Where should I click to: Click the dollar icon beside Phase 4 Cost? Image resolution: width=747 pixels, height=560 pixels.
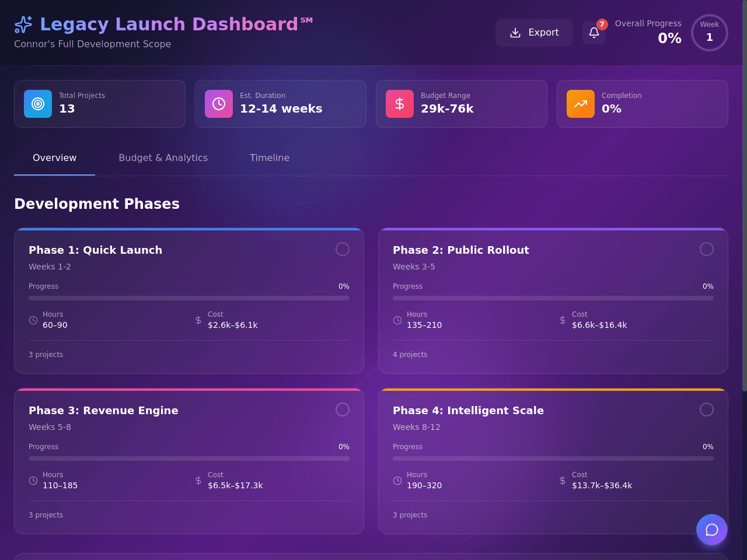coord(563,481)
